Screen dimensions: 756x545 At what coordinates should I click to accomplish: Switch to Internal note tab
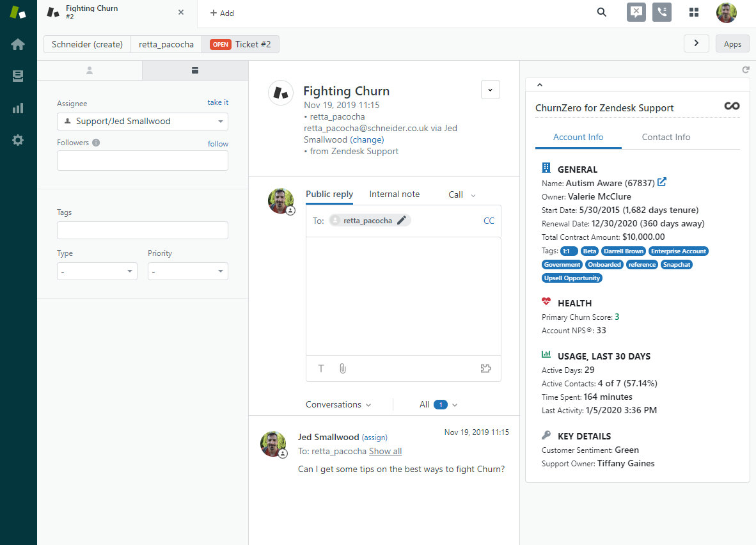pos(395,194)
